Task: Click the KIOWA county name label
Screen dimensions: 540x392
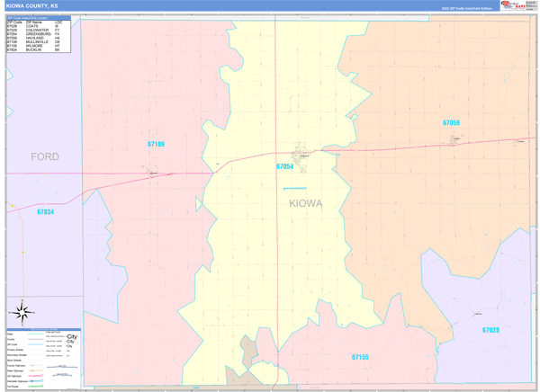Action: (306, 203)
